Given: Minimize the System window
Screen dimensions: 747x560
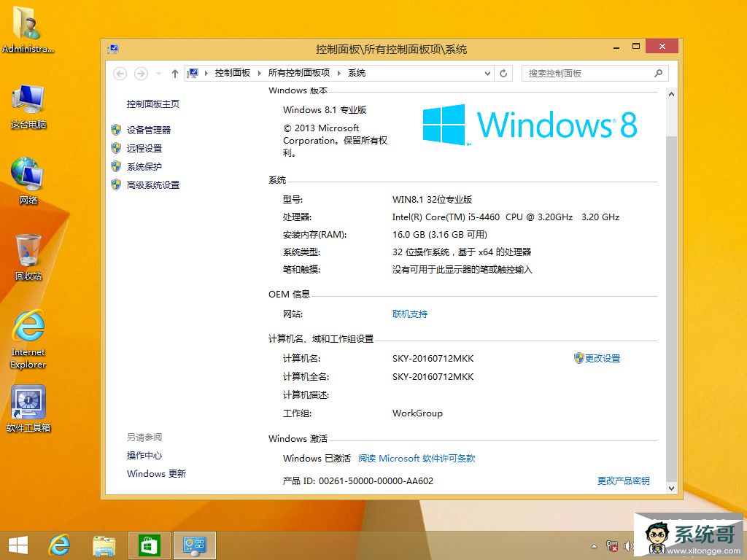Looking at the screenshot, I should [x=616, y=47].
